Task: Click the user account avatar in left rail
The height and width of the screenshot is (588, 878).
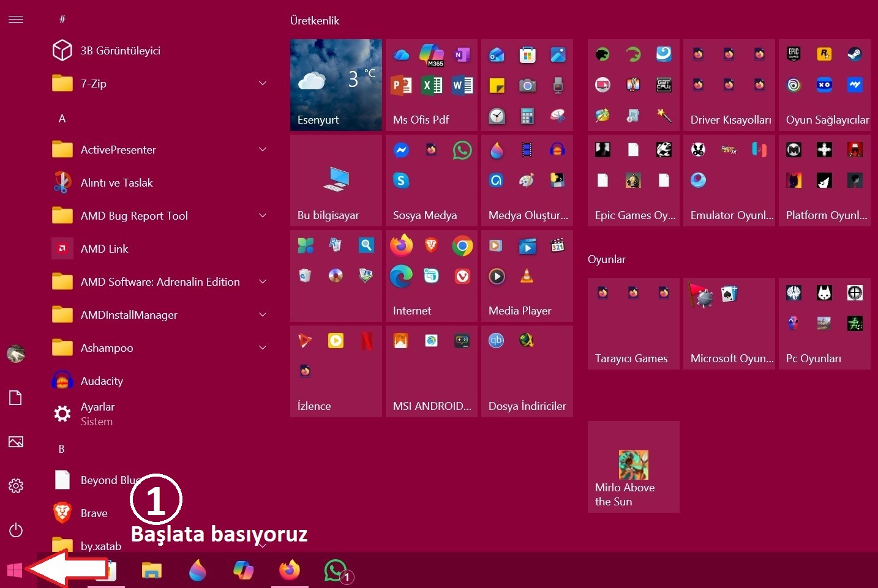Action: point(16,354)
